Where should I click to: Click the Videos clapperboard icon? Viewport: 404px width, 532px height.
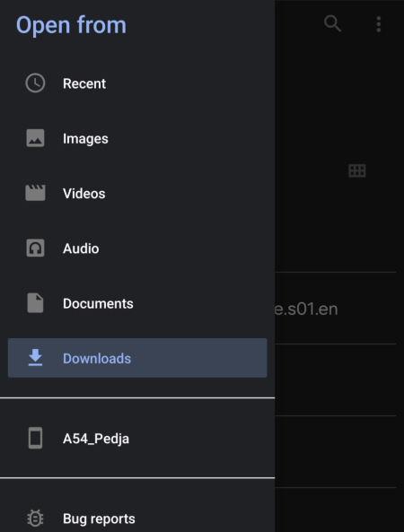point(35,193)
